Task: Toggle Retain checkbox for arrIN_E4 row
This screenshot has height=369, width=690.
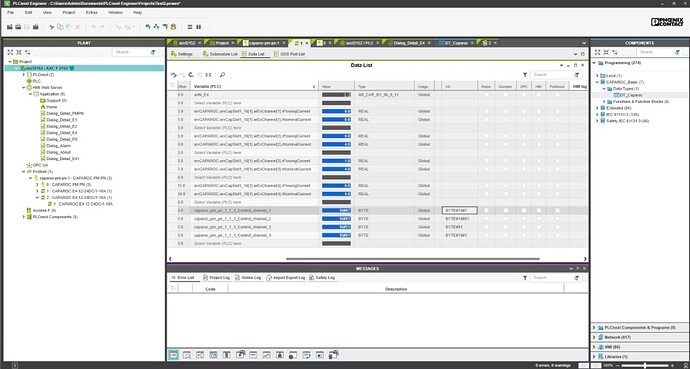Action: [486, 95]
